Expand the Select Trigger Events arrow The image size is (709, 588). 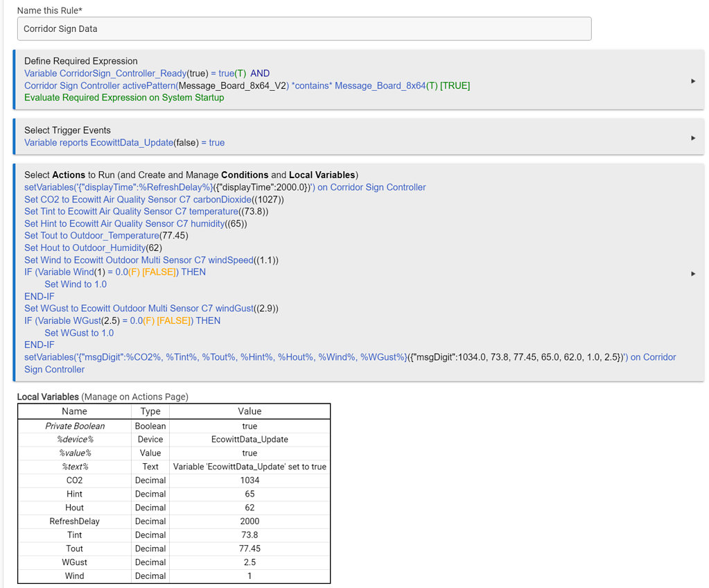[x=693, y=138]
